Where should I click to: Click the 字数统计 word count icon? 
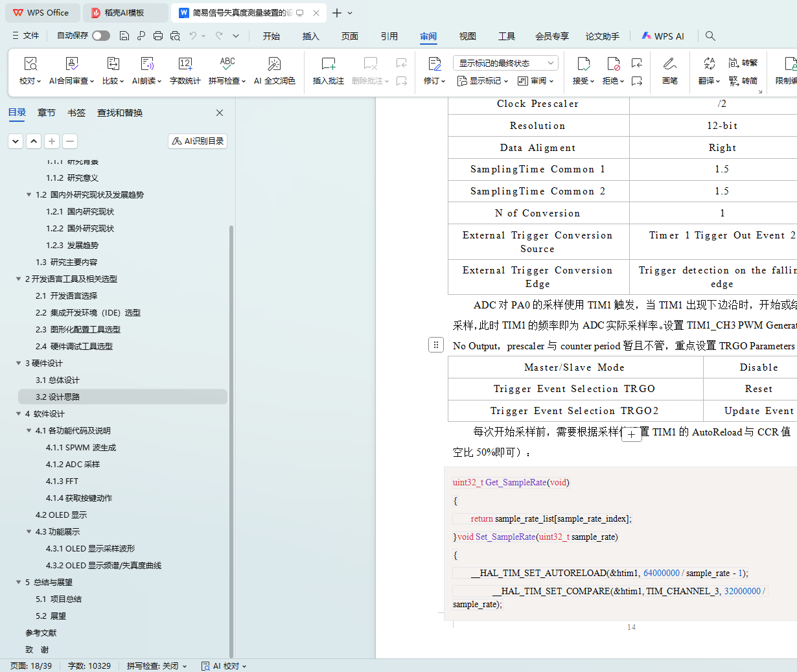pos(185,64)
